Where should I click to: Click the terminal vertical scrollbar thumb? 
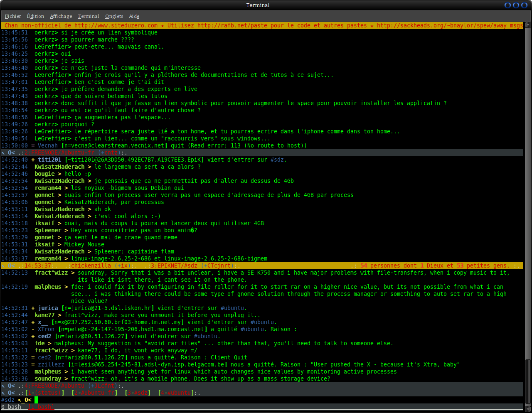pyautogui.click(x=528, y=380)
